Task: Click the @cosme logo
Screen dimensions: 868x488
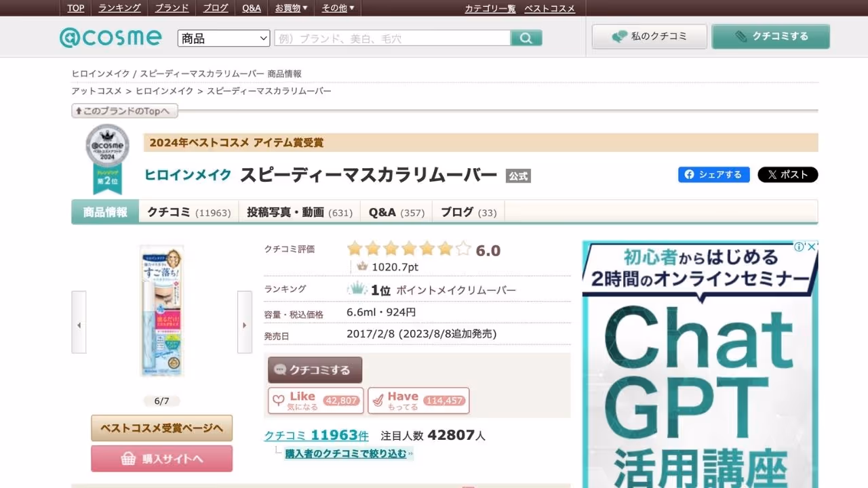Action: [x=111, y=37]
